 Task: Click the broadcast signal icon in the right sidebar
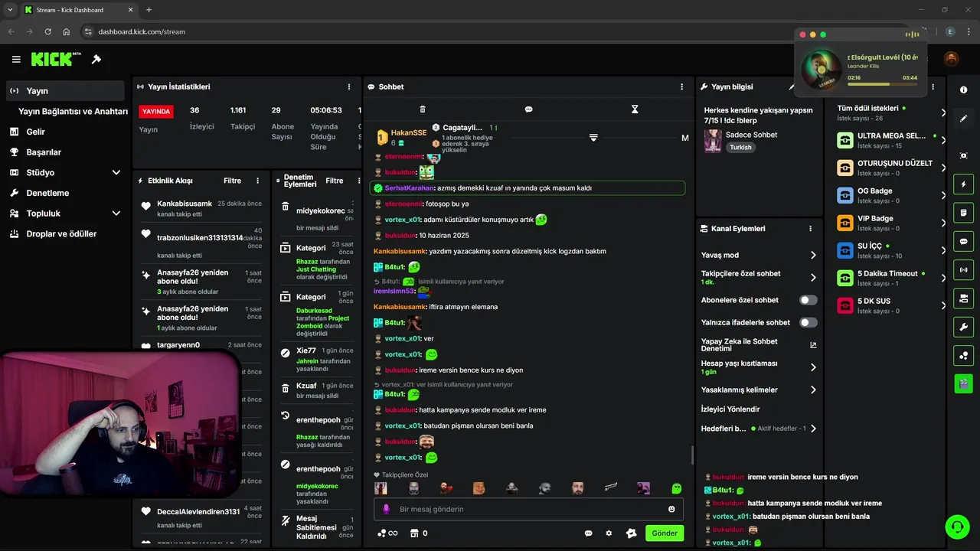click(963, 269)
